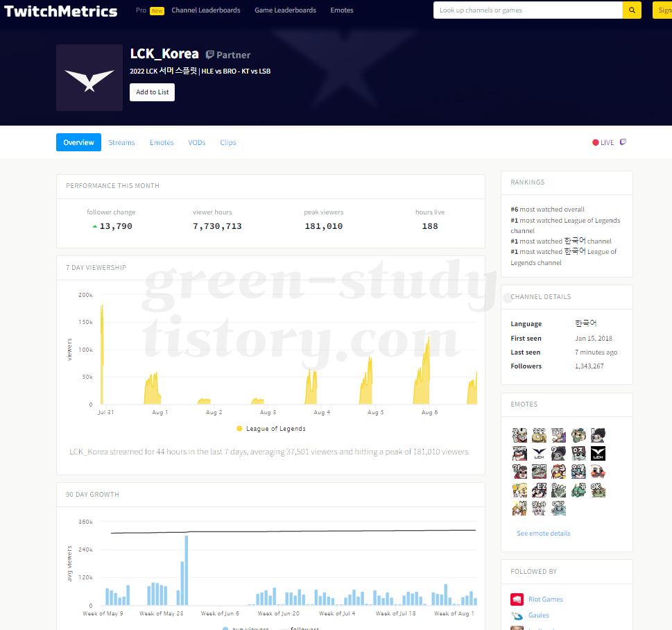Open Channel Leaderboards in top navigation
Viewport: 672px width, 630px height.
click(206, 10)
